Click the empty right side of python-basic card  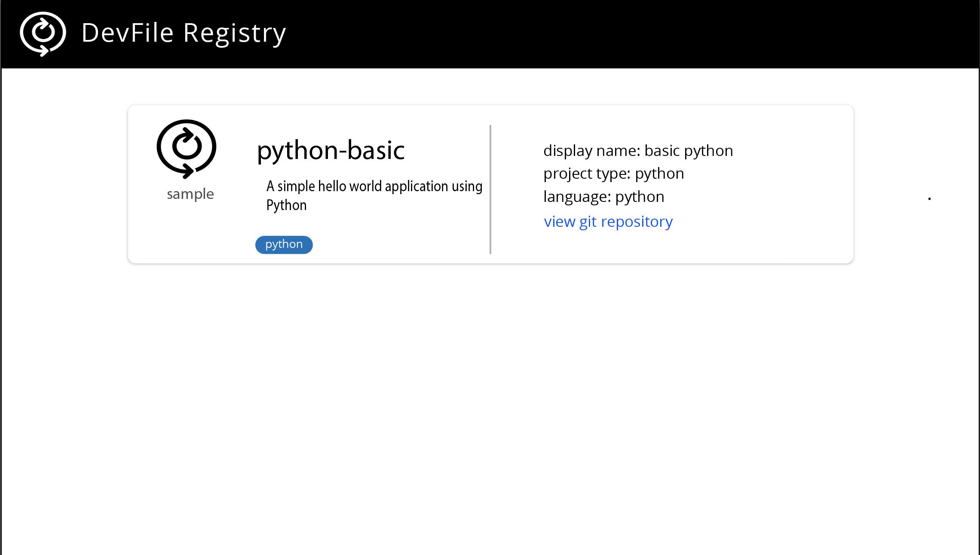pos(795,185)
